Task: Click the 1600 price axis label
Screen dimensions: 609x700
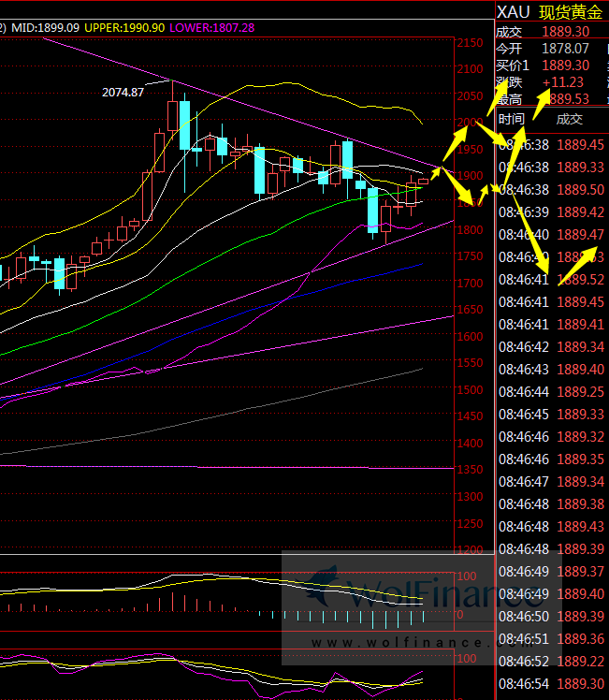Action: click(470, 336)
